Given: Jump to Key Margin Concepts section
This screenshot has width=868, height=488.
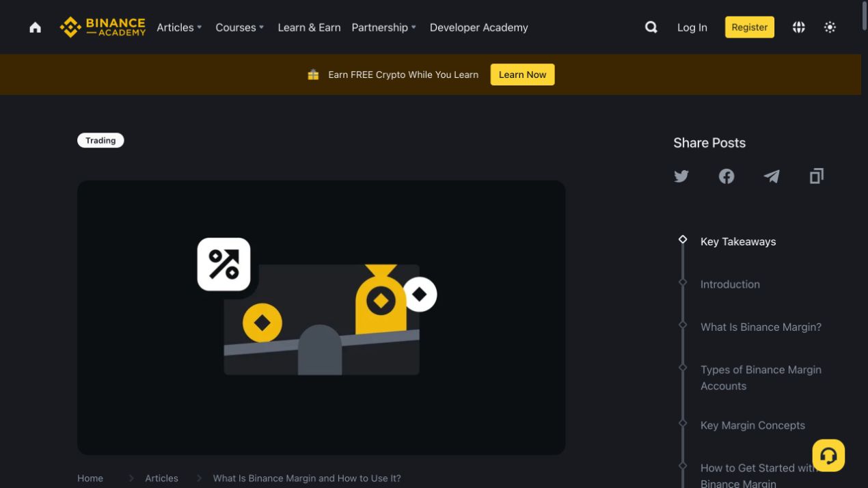Looking at the screenshot, I should 752,425.
